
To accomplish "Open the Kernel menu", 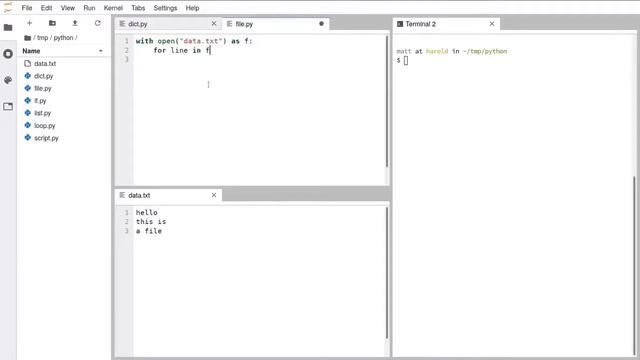I will coord(113,8).
